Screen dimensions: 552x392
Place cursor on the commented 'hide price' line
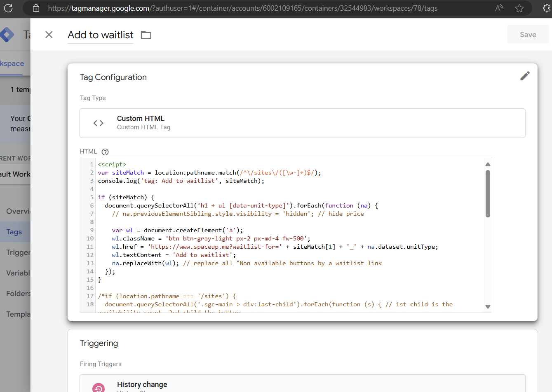point(238,214)
